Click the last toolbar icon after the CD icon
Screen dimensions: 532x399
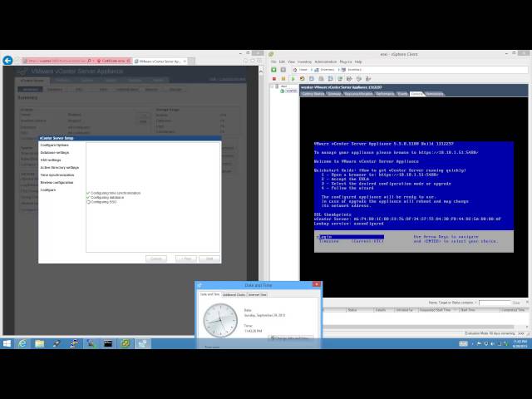(368, 79)
